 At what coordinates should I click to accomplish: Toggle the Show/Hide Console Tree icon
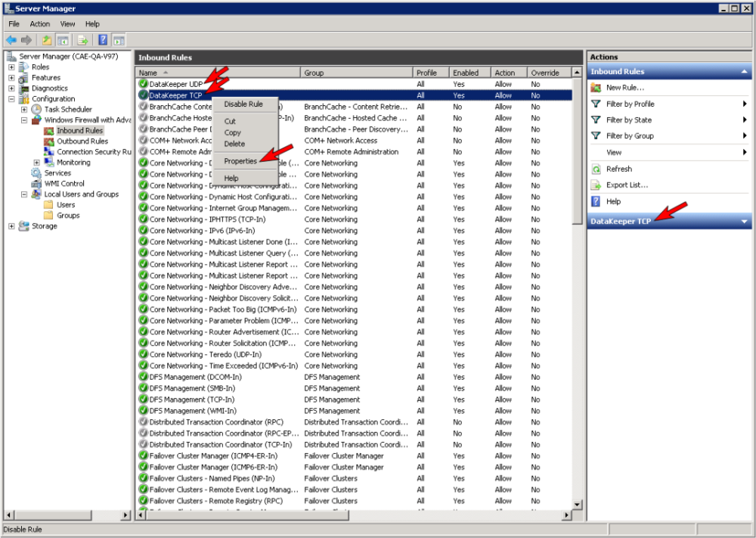pos(62,40)
